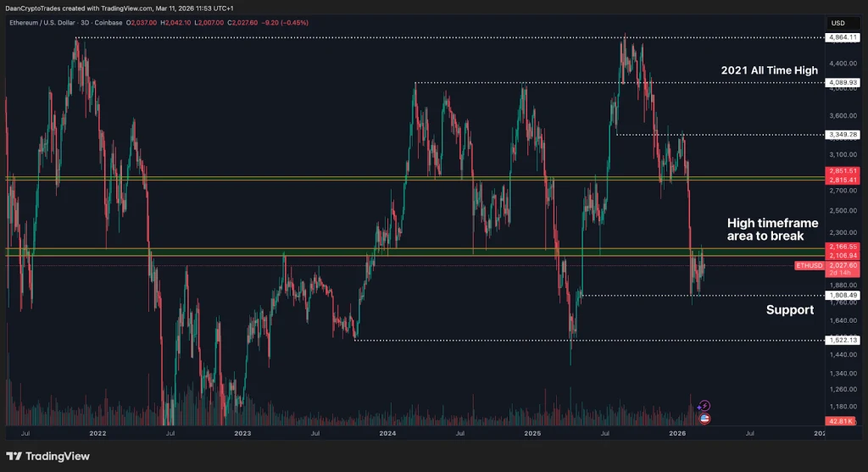Click the 2,700.00 price axis tick
The height and width of the screenshot is (472, 868).
(x=843, y=191)
